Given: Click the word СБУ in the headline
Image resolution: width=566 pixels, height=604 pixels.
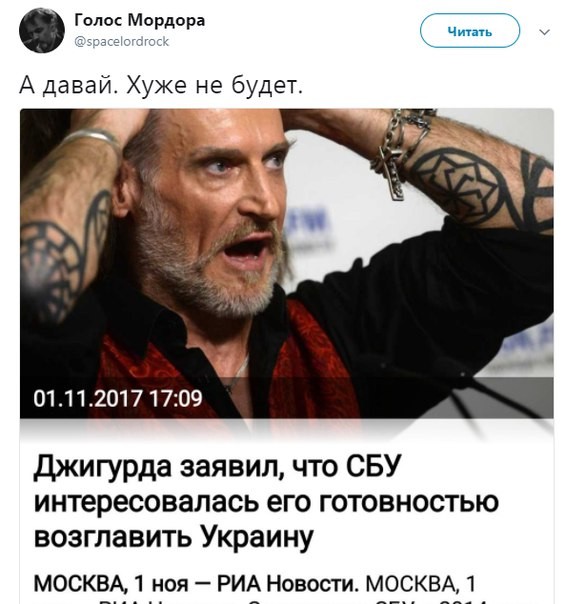Looking at the screenshot, I should tap(373, 465).
